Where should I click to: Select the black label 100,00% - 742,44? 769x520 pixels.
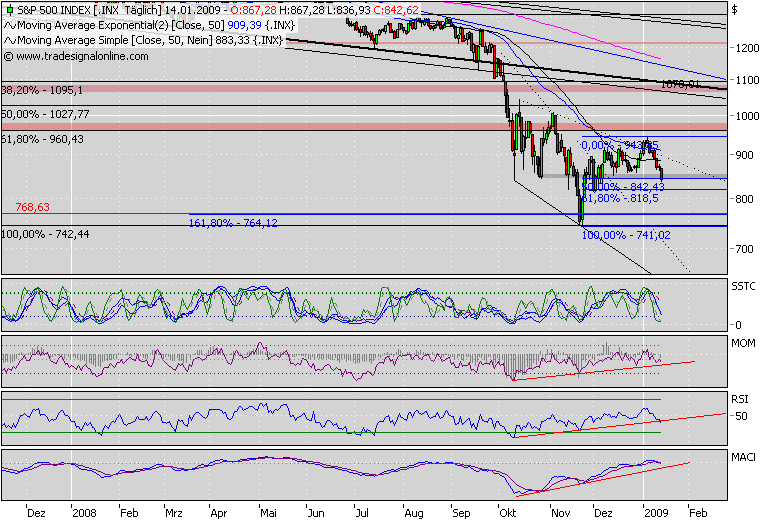click(x=46, y=234)
